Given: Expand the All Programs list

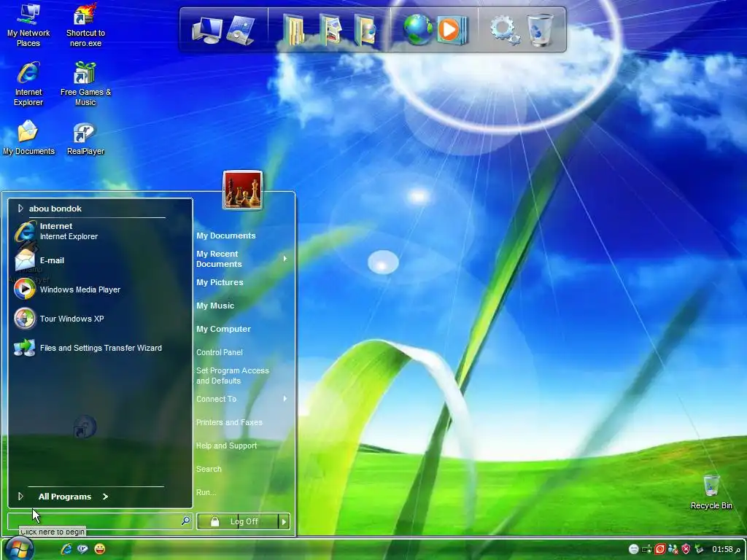Looking at the screenshot, I should point(72,497).
